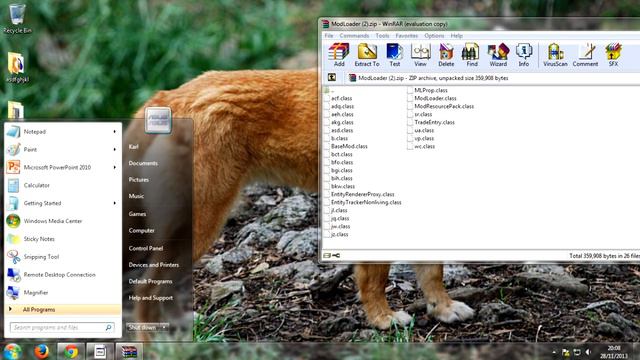Viewport: 640px width, 360px height.
Task: Show hidden system tray icons
Action: [554, 352]
